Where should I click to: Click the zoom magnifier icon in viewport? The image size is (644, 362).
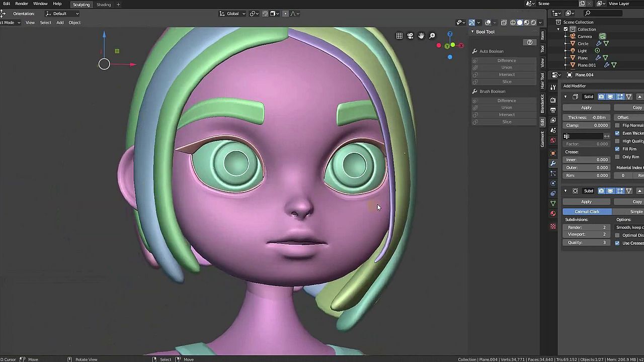point(432,36)
